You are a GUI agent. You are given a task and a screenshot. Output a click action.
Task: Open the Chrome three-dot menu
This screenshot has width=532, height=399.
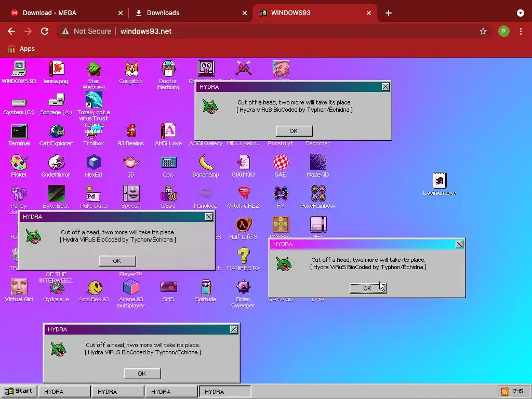521,31
